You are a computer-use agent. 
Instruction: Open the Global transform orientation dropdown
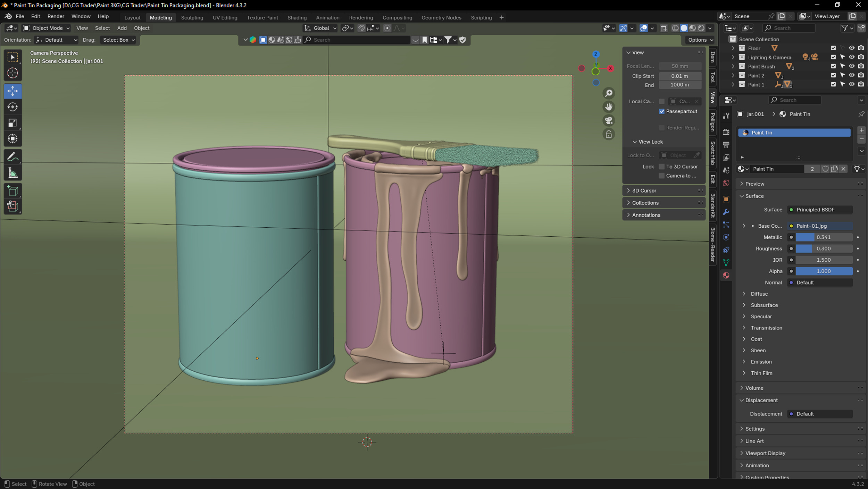tap(320, 28)
